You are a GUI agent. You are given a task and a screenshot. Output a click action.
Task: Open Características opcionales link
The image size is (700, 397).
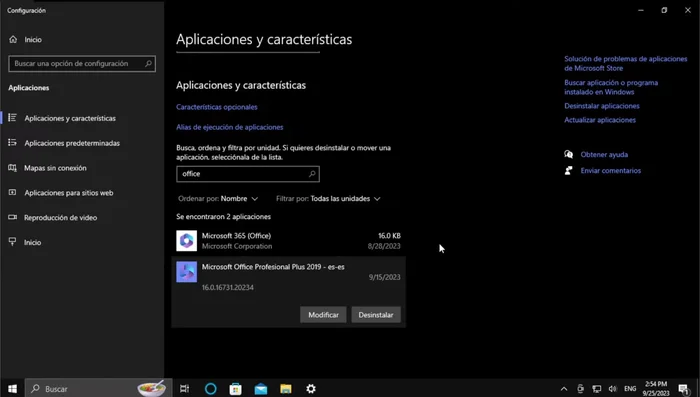pyautogui.click(x=217, y=107)
